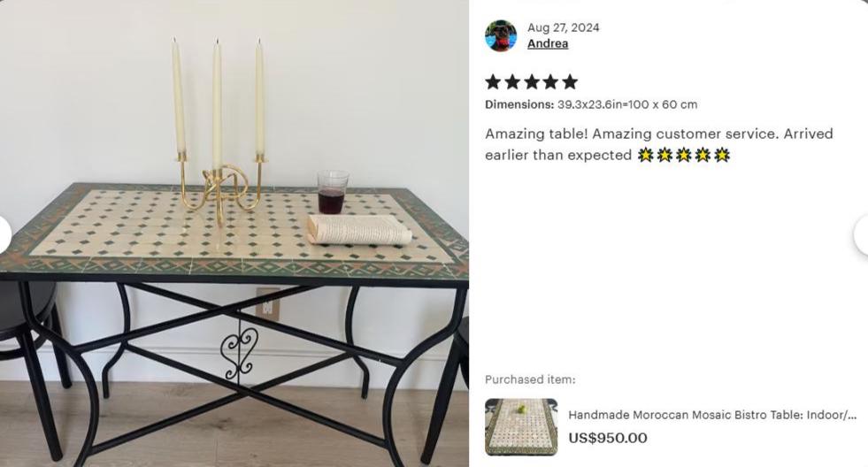The image size is (868, 467).
Task: Click the 'Amazing table!' review text
Action: pos(536,134)
